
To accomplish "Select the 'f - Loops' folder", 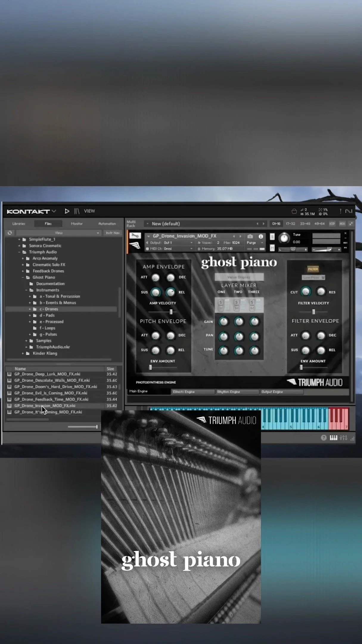I will click(47, 328).
